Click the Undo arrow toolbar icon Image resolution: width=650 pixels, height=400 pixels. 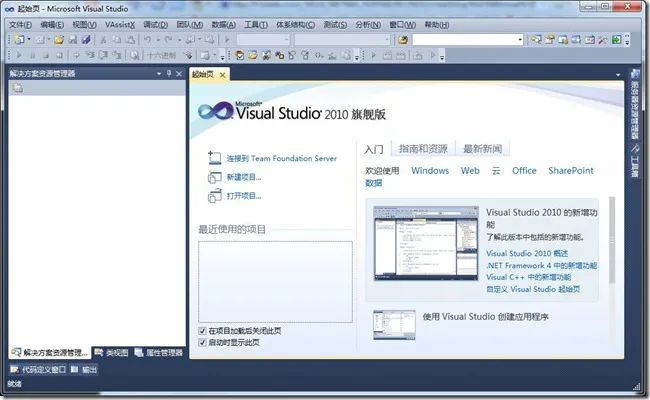click(x=148, y=40)
